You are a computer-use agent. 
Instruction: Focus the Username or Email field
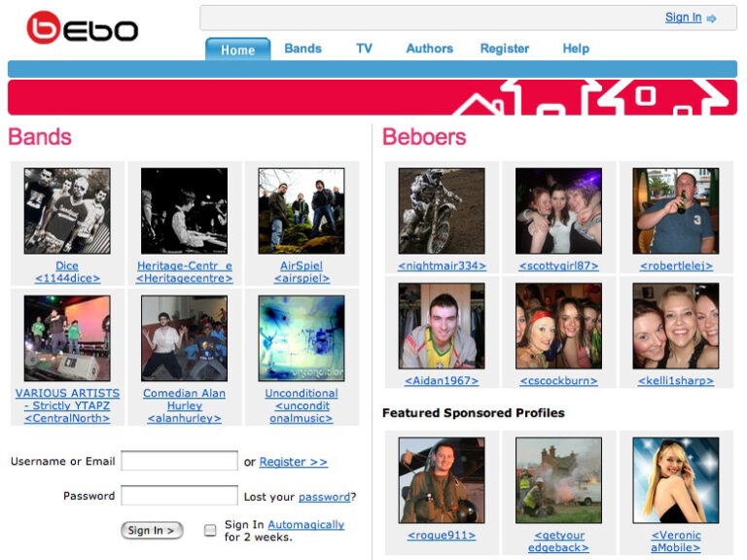coord(179,461)
